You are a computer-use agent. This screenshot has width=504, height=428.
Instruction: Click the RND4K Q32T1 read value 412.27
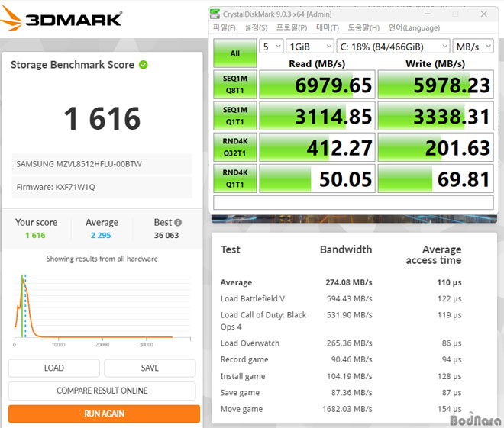pyautogui.click(x=317, y=147)
